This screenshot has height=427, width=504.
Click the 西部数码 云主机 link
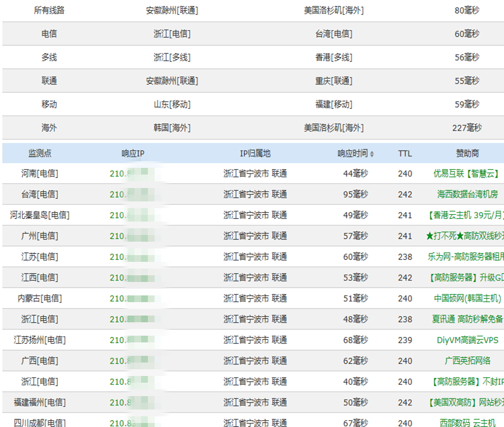pyautogui.click(x=467, y=423)
